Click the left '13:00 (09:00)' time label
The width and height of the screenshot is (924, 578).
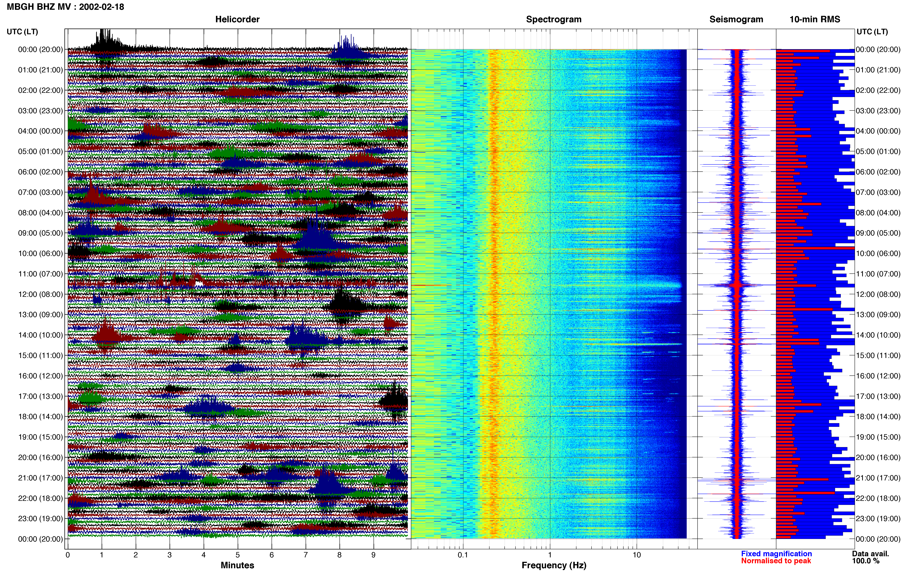40,314
